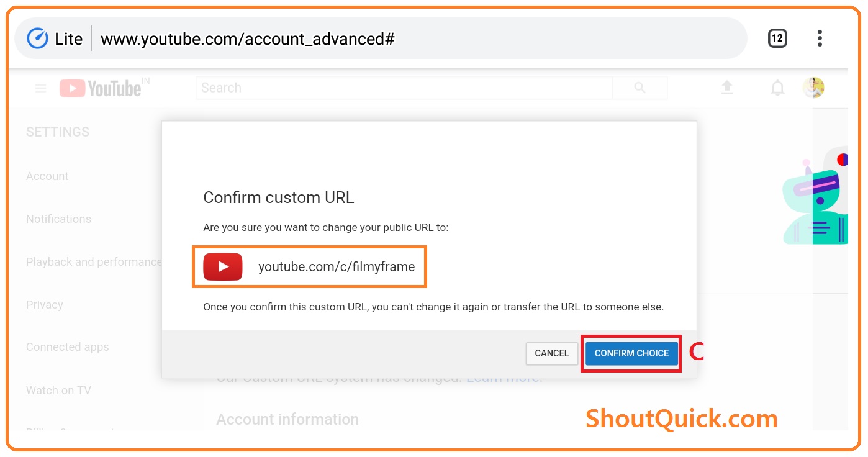Click the Learn more link
Viewport: 868px width, 457px height.
[505, 378]
